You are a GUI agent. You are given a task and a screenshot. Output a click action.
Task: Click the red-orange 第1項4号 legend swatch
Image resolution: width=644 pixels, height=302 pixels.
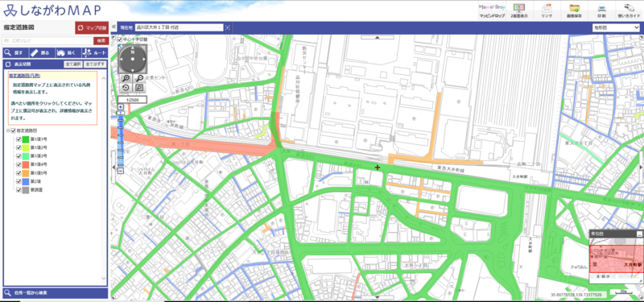[26, 164]
